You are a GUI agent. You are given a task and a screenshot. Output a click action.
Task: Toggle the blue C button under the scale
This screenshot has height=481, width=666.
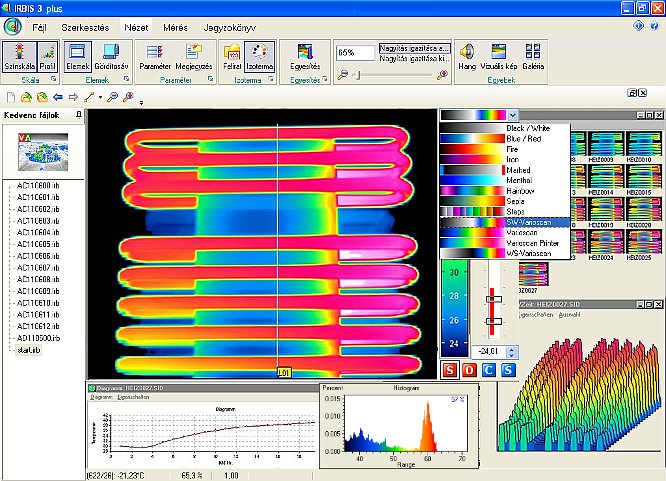pos(488,372)
